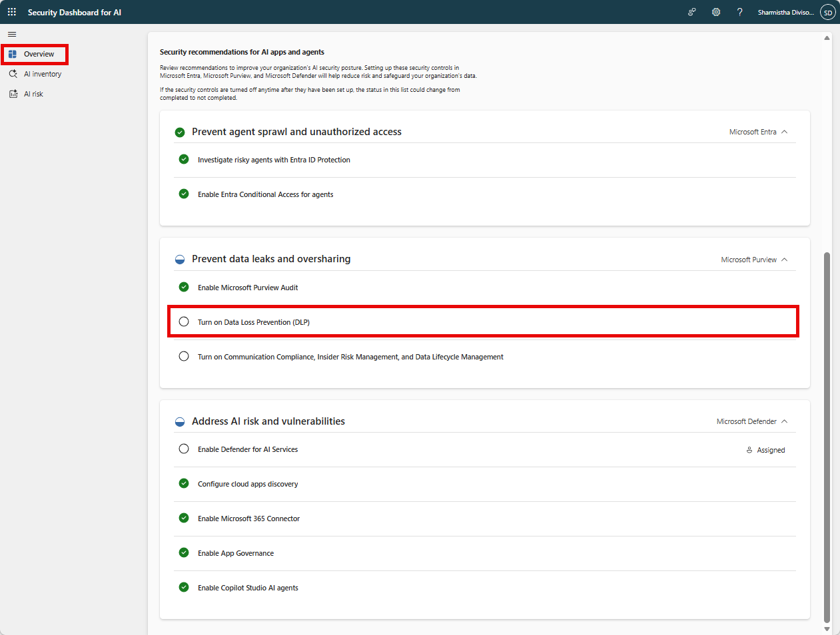Click green check beside Configure cloud apps discovery
This screenshot has height=635, width=840.
click(x=184, y=483)
